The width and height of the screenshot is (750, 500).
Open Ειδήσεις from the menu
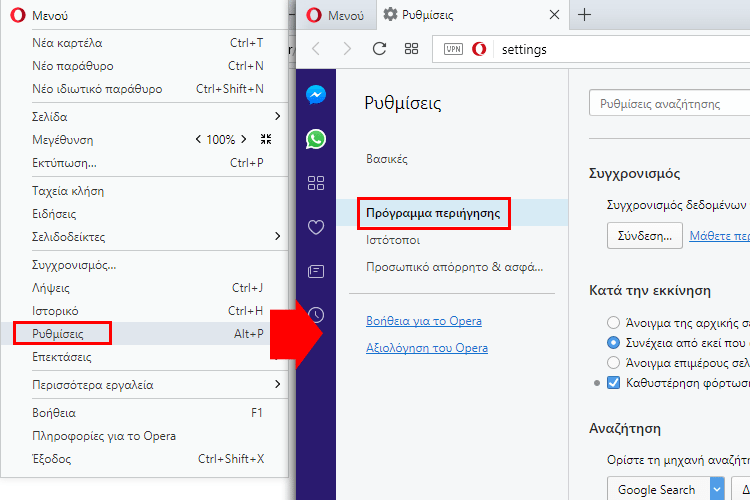click(144, 214)
